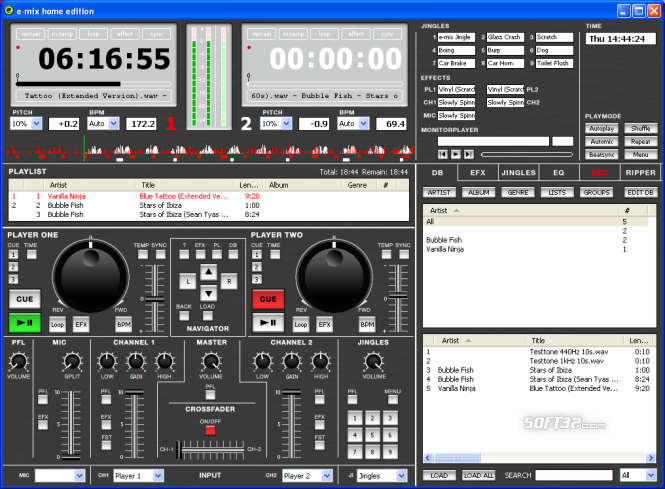Click Player One pitch fader

pos(154,299)
